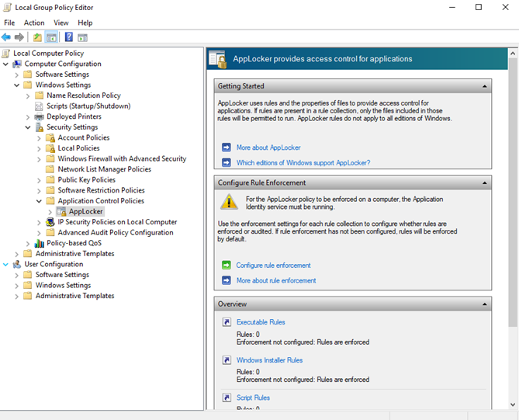Click the Back arrow toolbar icon

6,37
